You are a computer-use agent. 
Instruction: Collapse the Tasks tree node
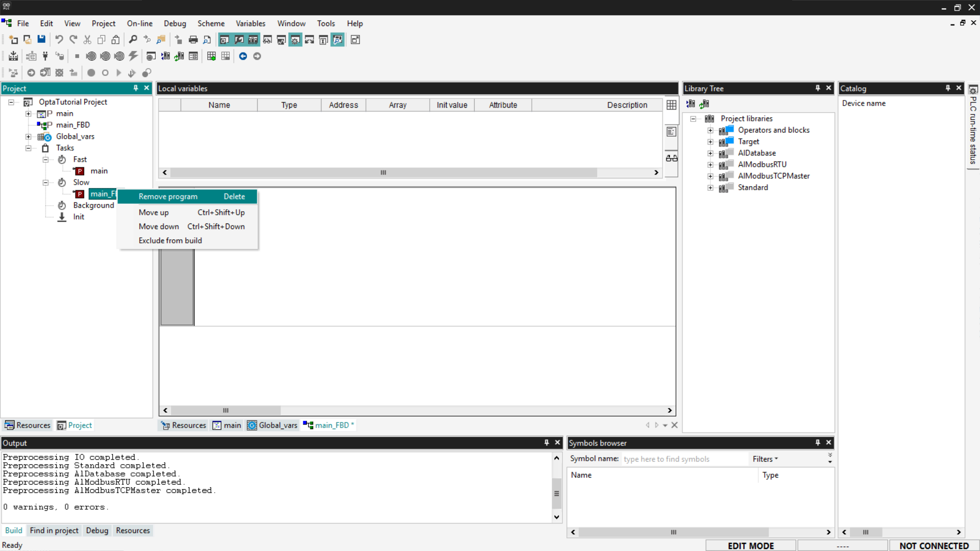(29, 148)
